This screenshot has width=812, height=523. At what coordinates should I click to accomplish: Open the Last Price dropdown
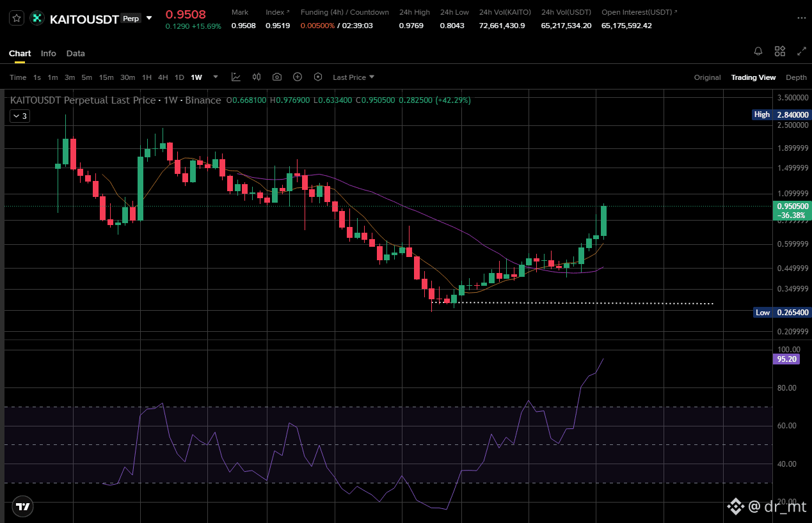coord(353,77)
